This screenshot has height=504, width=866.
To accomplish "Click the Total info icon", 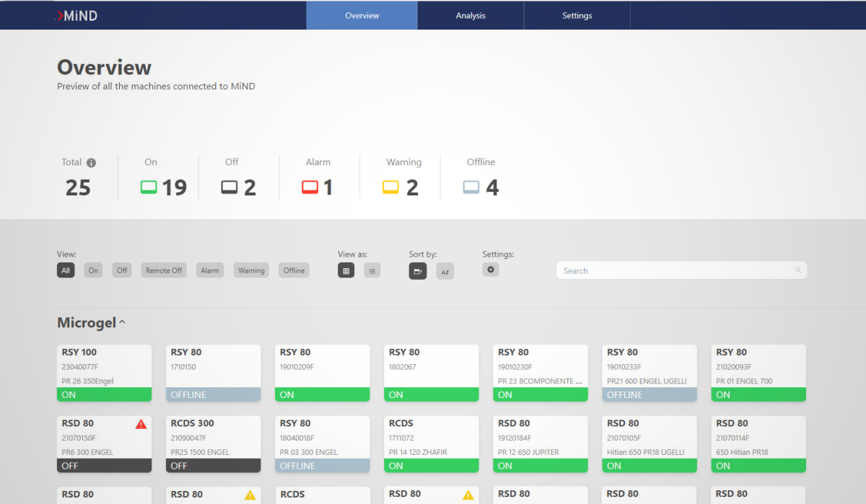I will [91, 163].
